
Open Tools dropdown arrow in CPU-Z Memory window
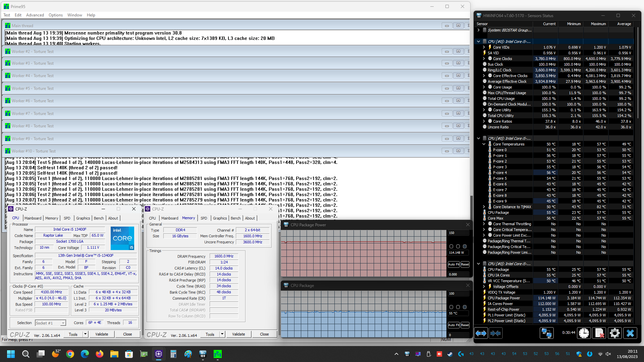coord(222,334)
